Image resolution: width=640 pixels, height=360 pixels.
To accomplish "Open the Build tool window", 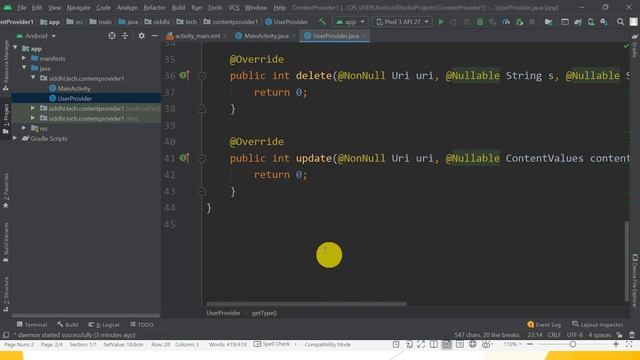I will tap(68, 324).
